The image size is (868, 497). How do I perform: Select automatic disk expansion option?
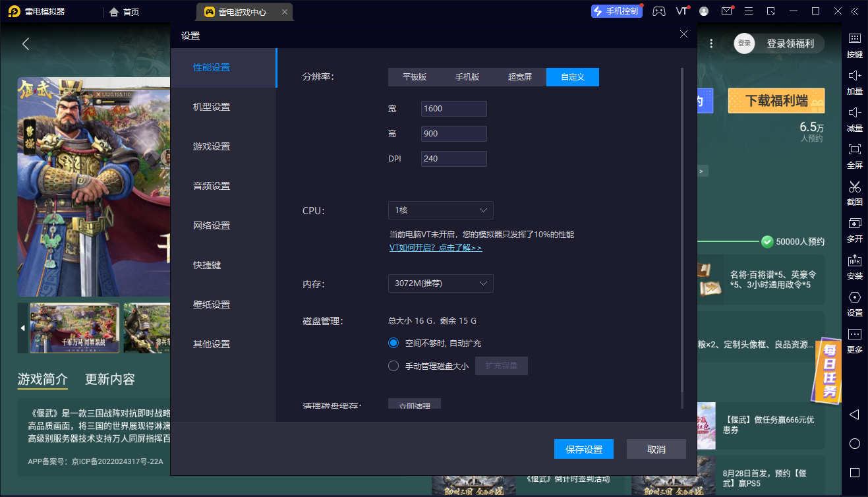point(393,343)
